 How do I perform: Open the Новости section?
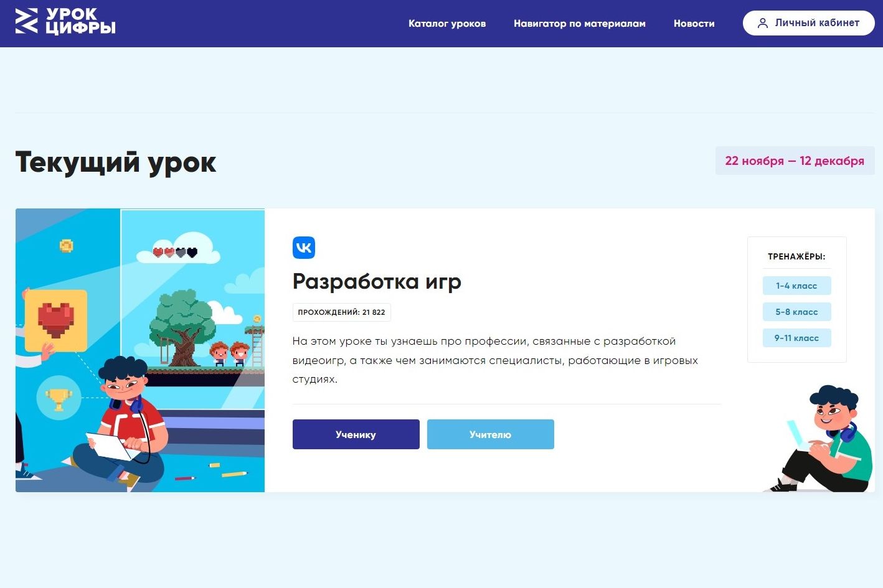tap(694, 24)
